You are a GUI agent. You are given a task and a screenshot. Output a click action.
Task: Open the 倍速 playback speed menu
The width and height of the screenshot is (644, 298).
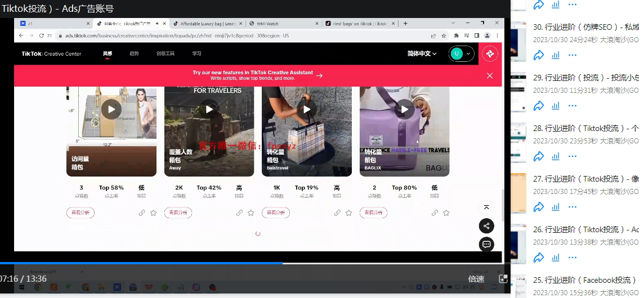coord(476,279)
